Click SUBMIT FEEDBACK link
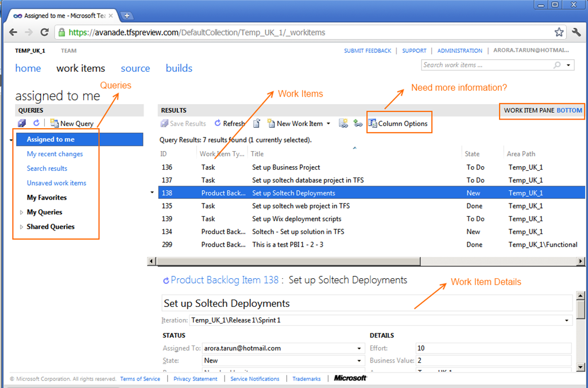Viewport: 588px width, 388px height. (x=367, y=51)
